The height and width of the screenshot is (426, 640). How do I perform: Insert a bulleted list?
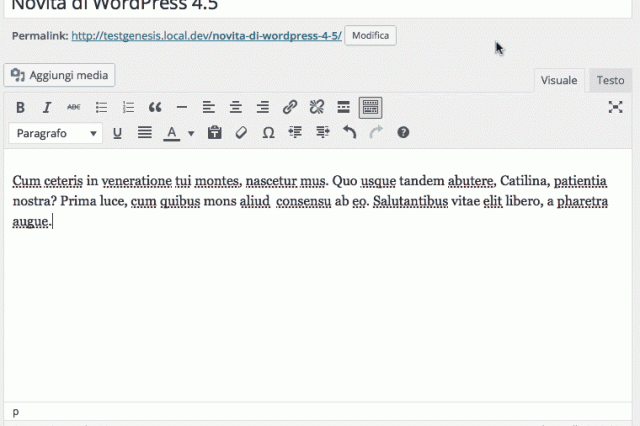tap(101, 108)
